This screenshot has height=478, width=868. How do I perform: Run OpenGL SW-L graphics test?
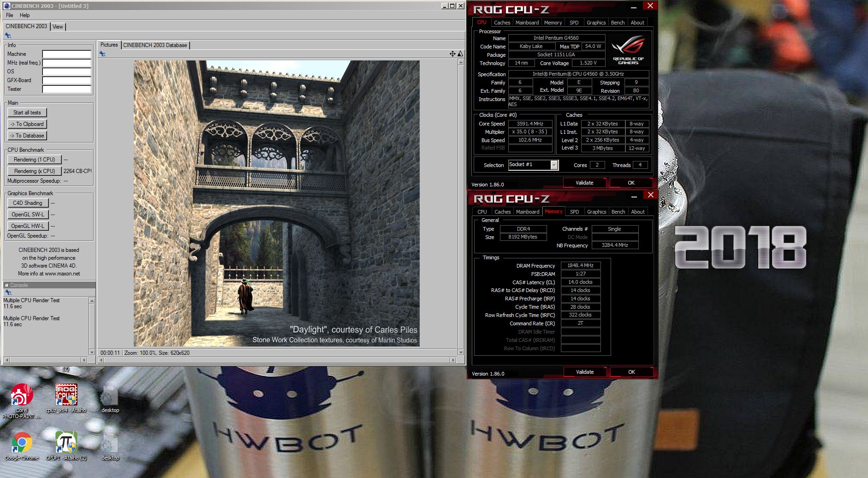click(28, 215)
